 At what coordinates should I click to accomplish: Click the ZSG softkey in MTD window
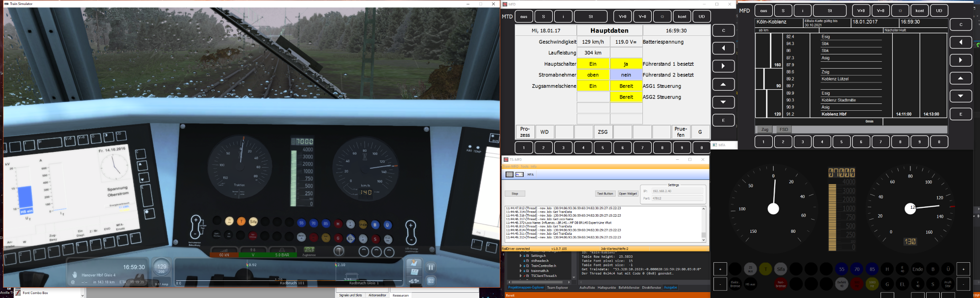[x=603, y=132]
